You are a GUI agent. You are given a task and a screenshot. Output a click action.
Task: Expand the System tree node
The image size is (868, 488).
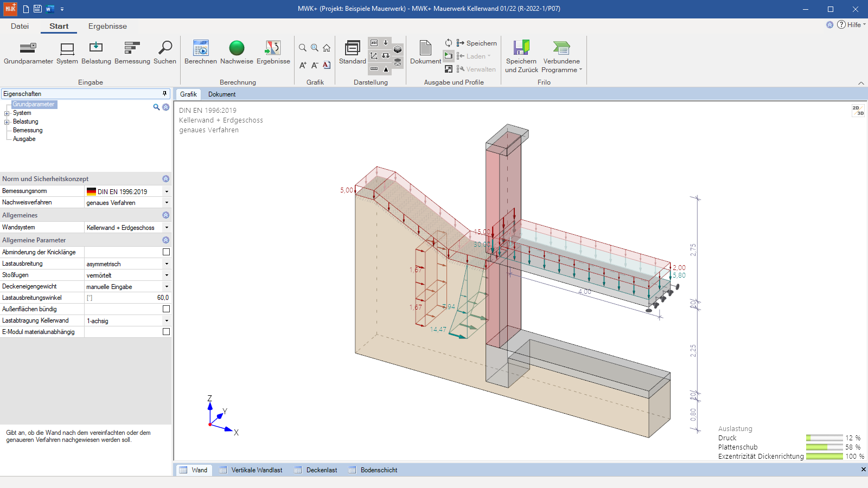[x=7, y=113]
